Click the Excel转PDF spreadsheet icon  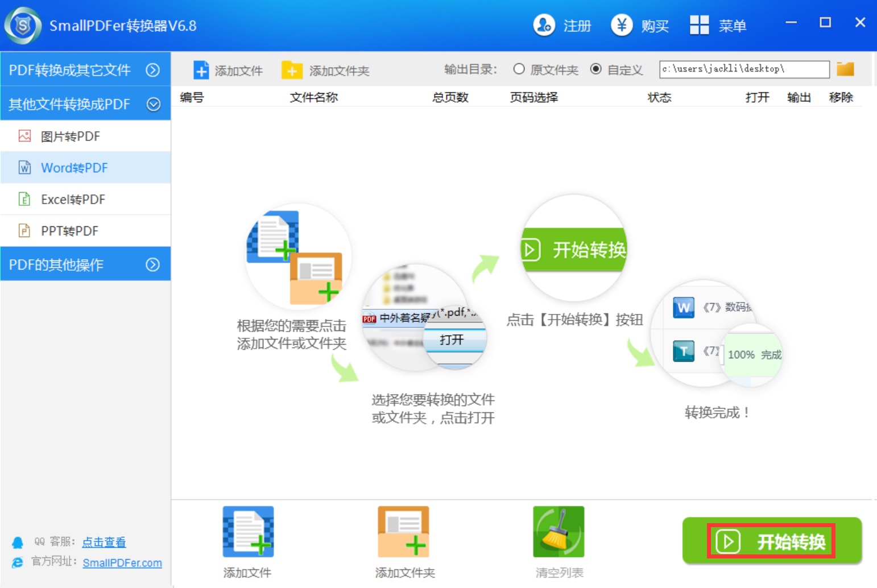(x=24, y=199)
